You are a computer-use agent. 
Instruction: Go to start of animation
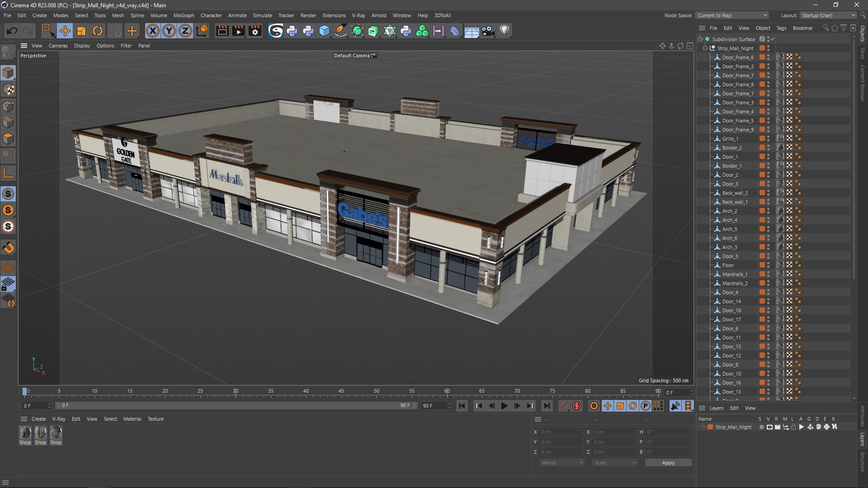pyautogui.click(x=462, y=406)
